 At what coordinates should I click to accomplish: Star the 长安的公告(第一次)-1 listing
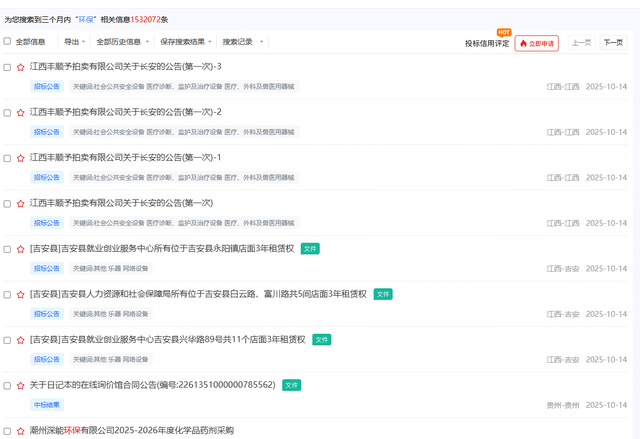click(20, 158)
